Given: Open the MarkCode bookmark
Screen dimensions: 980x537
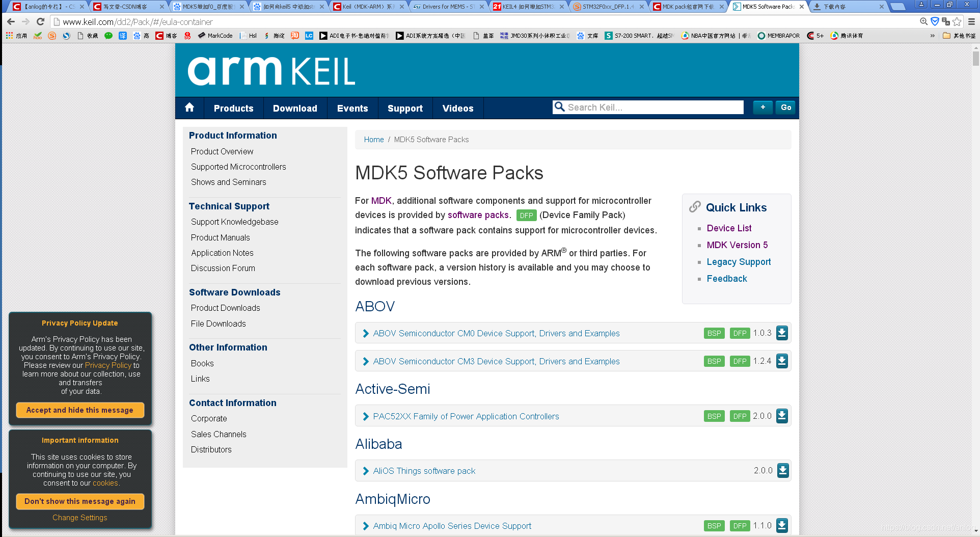Looking at the screenshot, I should [215, 36].
